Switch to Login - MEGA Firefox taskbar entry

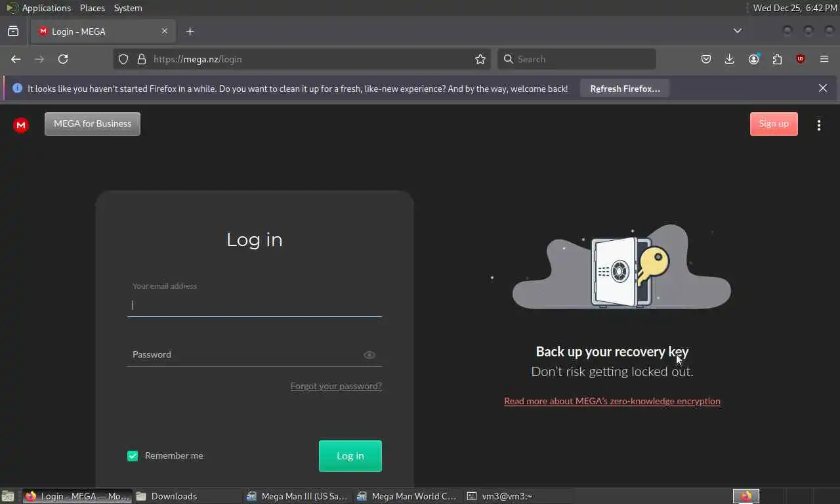[x=77, y=496]
